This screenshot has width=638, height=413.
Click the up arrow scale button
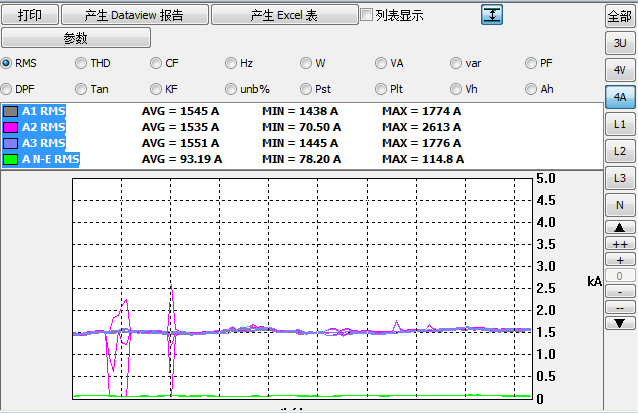(620, 227)
